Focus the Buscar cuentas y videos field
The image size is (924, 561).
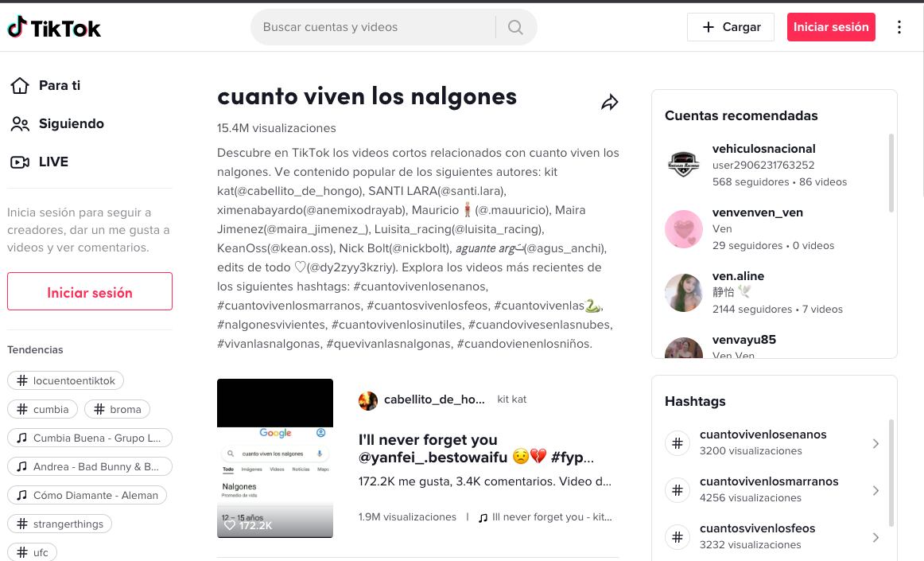374,27
